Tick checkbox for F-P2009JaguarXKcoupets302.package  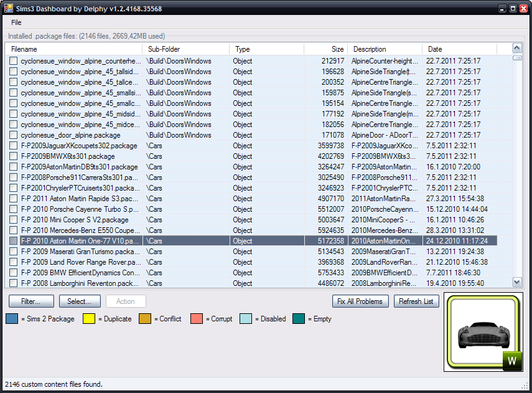click(x=13, y=145)
